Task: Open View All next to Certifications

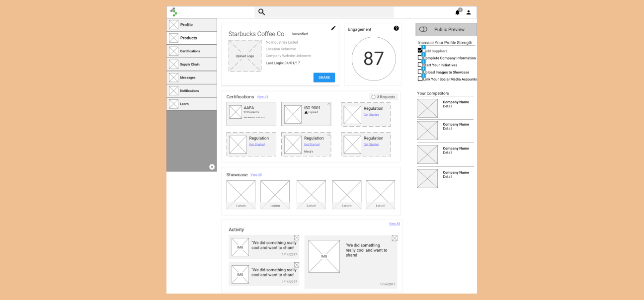Action: pyautogui.click(x=262, y=97)
